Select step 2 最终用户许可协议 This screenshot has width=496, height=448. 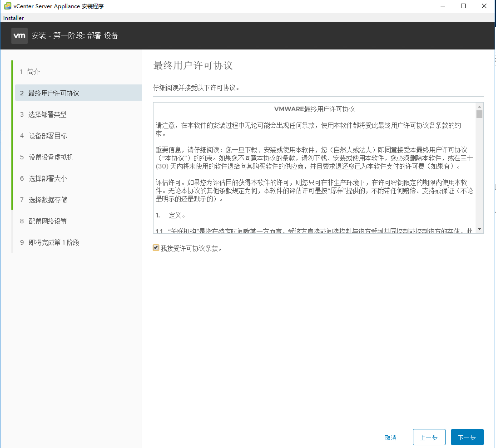coord(78,93)
